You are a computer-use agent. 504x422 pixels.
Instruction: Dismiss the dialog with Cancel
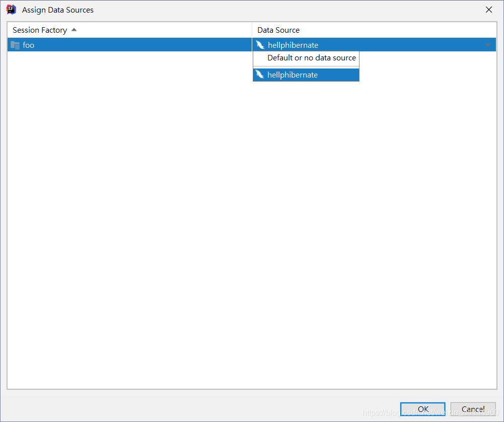[473, 409]
